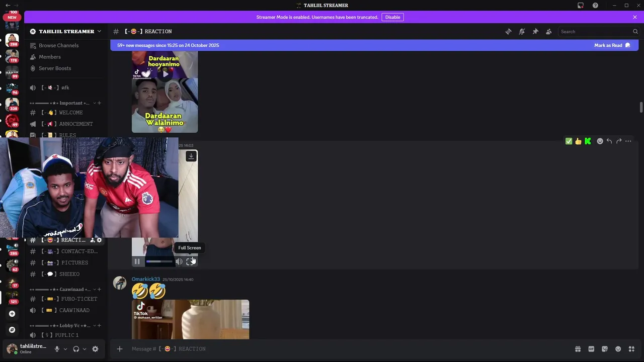This screenshot has width=644, height=362.
Task: Open pinned messages pin icon
Action: pos(535,31)
